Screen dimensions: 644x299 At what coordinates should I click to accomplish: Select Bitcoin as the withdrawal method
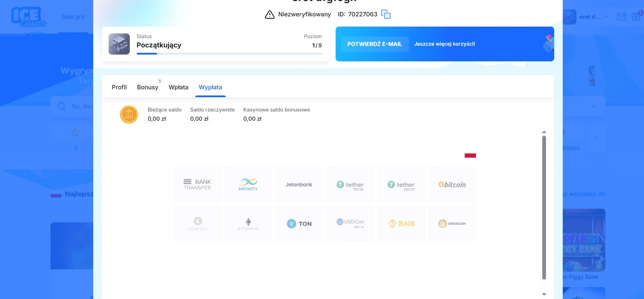click(x=452, y=184)
